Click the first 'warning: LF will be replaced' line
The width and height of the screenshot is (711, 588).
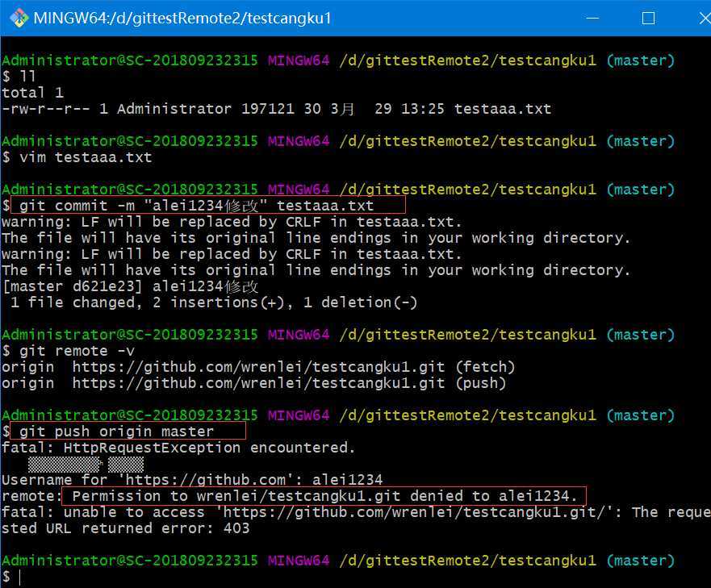(232, 222)
